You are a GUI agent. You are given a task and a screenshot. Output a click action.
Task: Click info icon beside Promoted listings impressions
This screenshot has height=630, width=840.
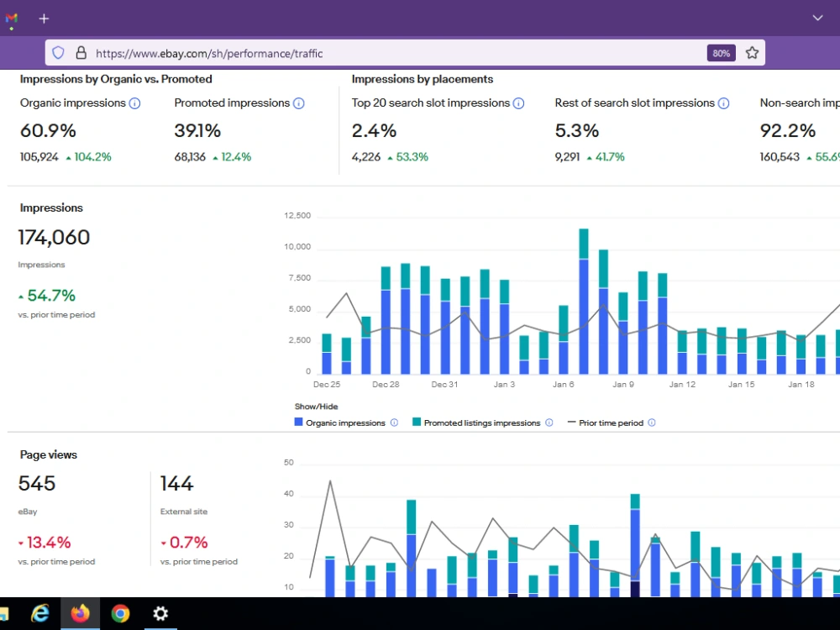coord(549,423)
